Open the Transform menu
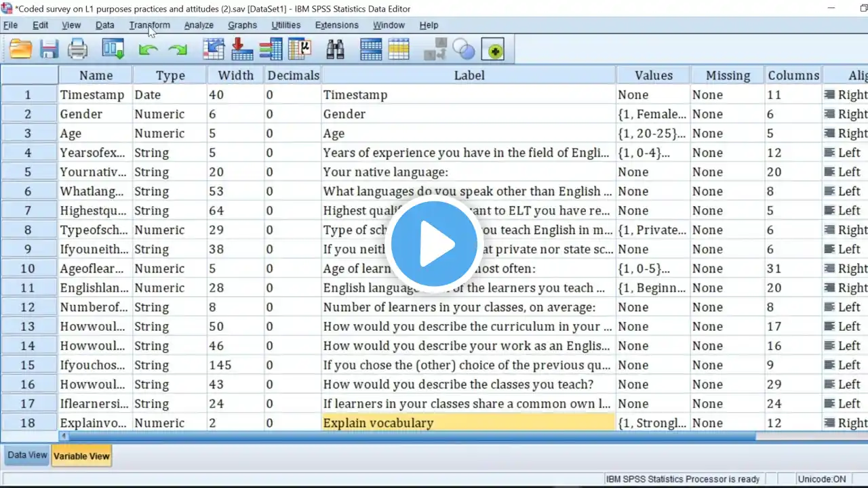 149,25
